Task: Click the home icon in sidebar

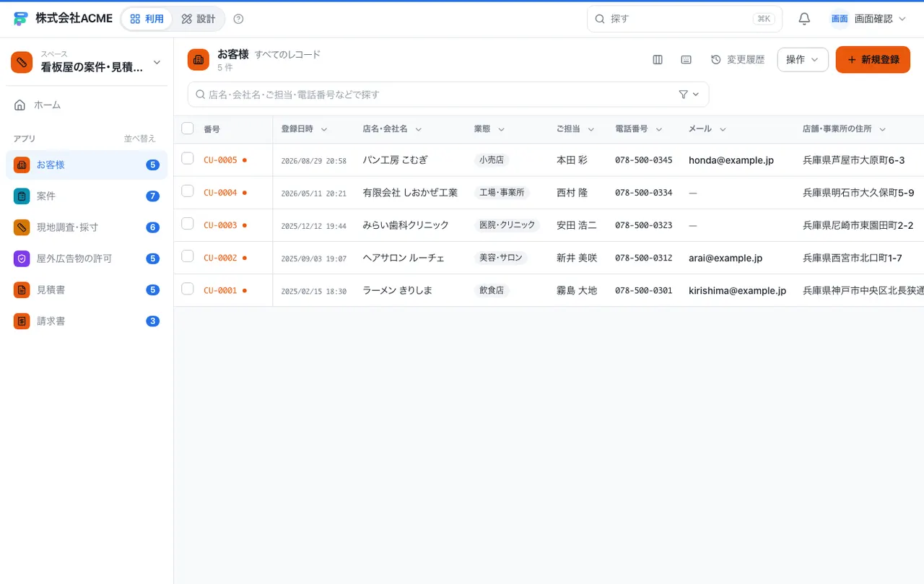Action: pos(20,105)
